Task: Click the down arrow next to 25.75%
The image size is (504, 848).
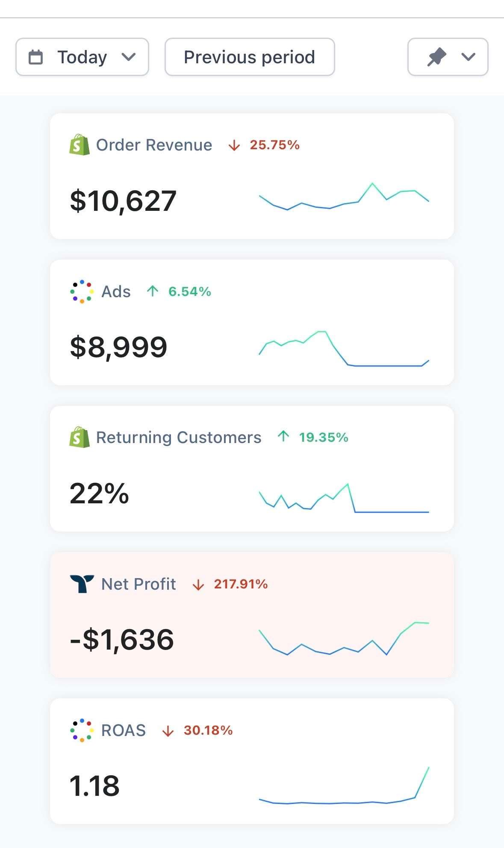Action: tap(234, 146)
